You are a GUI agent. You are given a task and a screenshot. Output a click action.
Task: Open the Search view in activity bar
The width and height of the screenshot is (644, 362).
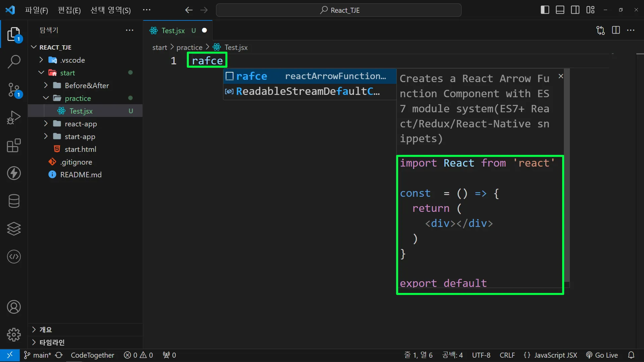pos(14,62)
